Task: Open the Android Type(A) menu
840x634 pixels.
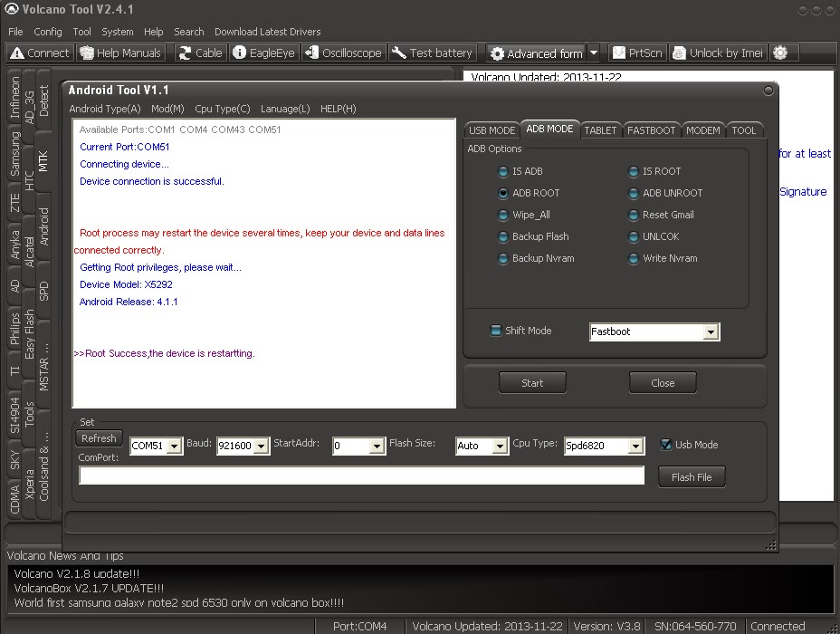Action: (x=105, y=109)
